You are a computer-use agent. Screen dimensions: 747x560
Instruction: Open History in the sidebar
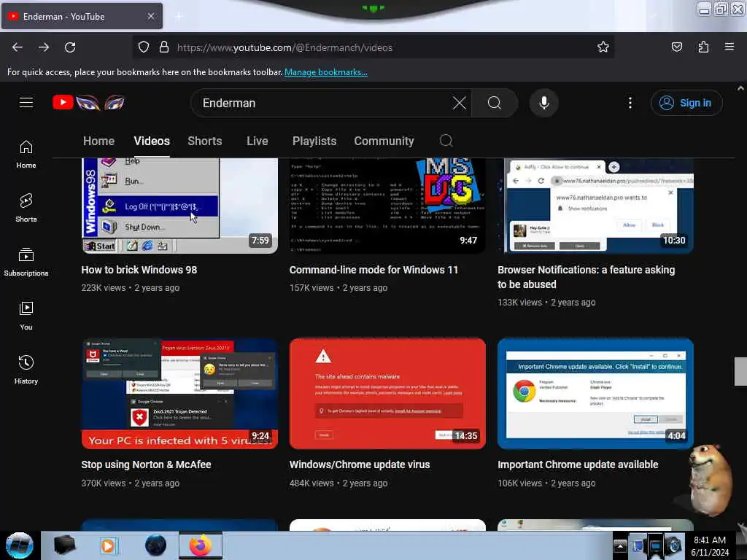tap(26, 370)
